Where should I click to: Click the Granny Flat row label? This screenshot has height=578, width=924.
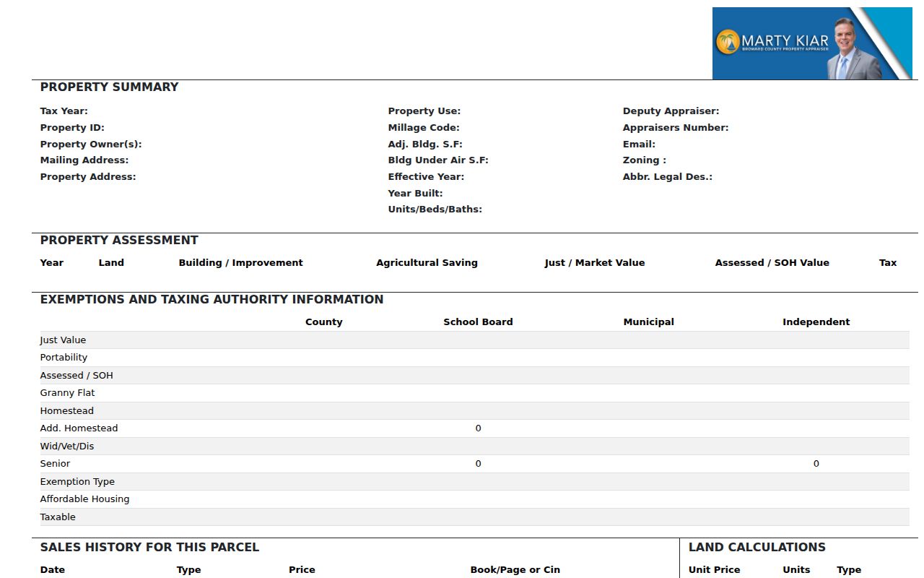coord(68,393)
